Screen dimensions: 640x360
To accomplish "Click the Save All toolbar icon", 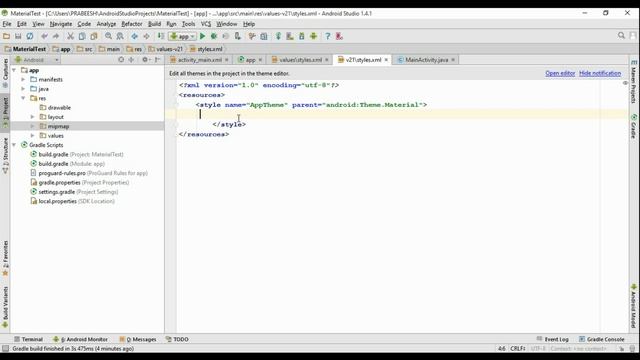I will click(x=18, y=36).
